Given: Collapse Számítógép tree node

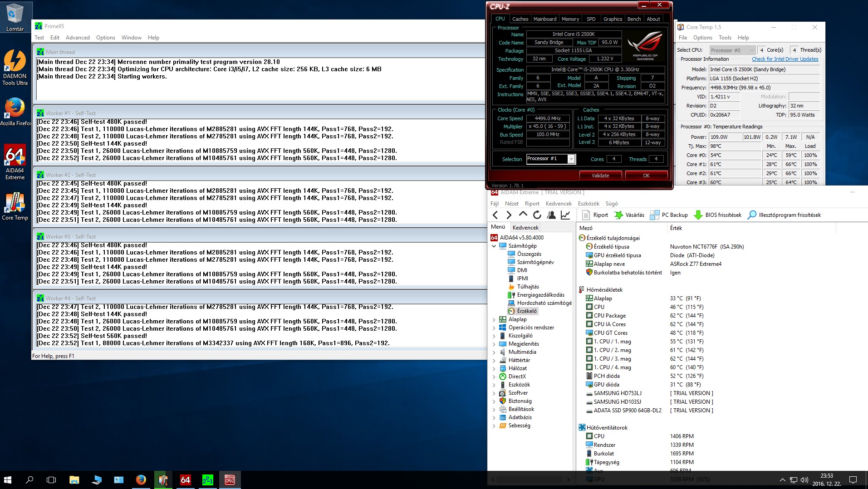Looking at the screenshot, I should (494, 246).
